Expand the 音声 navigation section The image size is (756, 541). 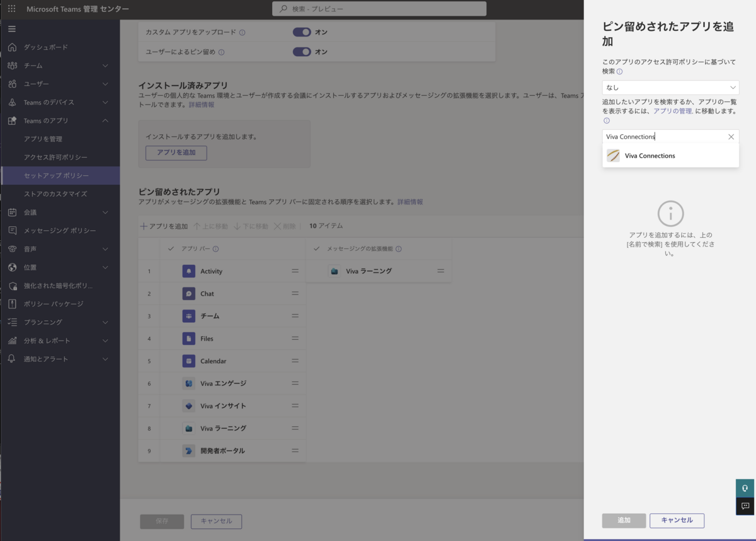(105, 249)
